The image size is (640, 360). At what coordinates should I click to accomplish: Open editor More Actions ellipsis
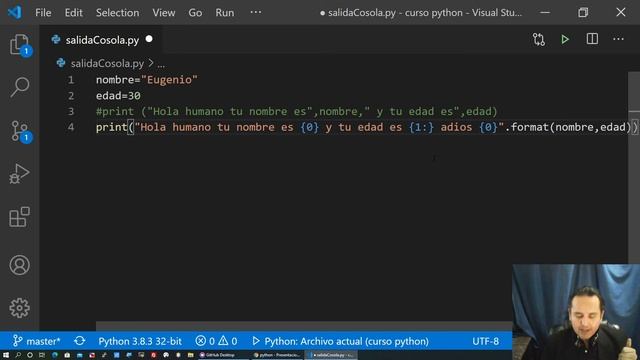(x=618, y=39)
